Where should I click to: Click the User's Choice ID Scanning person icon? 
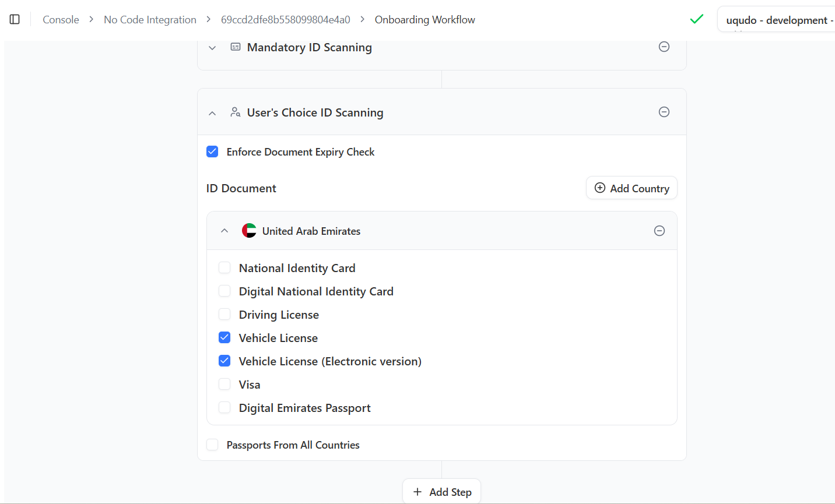click(x=236, y=112)
